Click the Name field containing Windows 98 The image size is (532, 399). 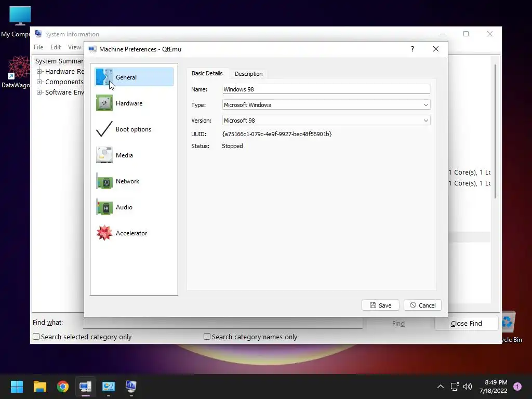[x=326, y=89]
